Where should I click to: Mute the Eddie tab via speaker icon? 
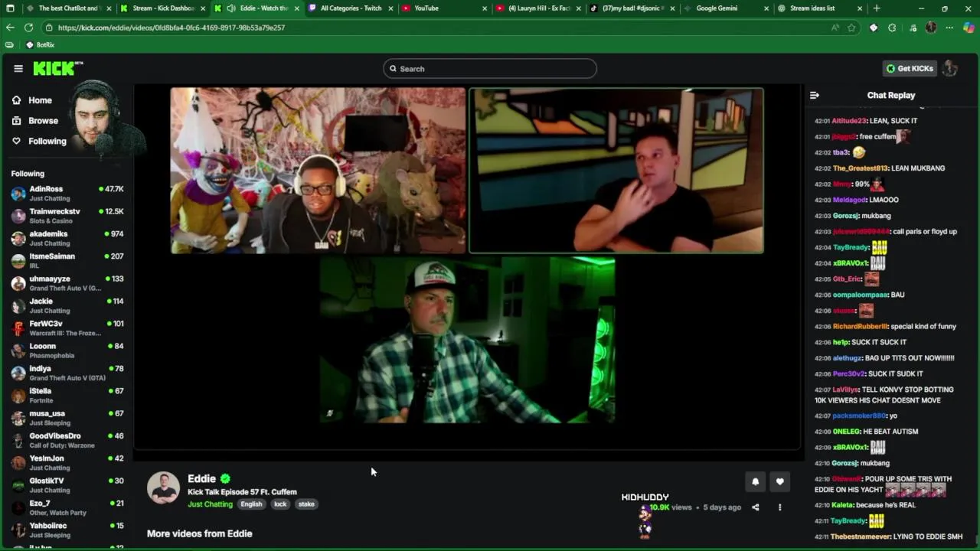[230, 8]
